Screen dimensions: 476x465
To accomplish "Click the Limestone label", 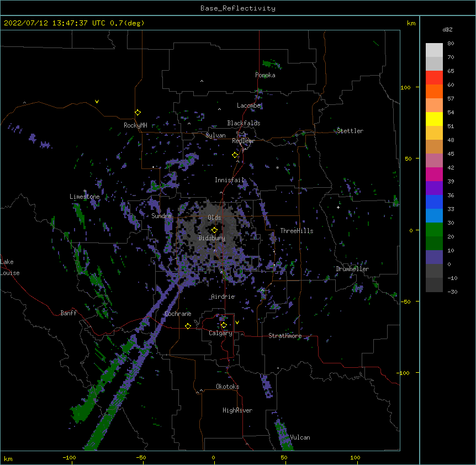I will (84, 197).
